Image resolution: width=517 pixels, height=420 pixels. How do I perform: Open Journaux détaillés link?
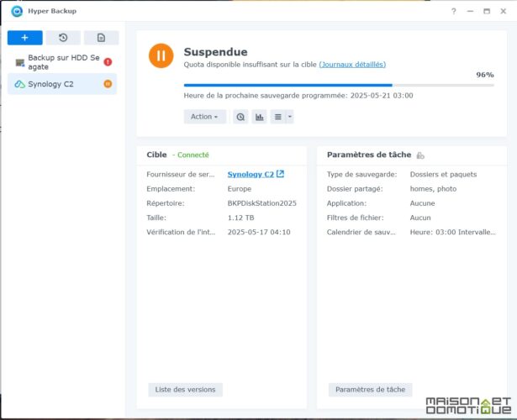(352, 65)
